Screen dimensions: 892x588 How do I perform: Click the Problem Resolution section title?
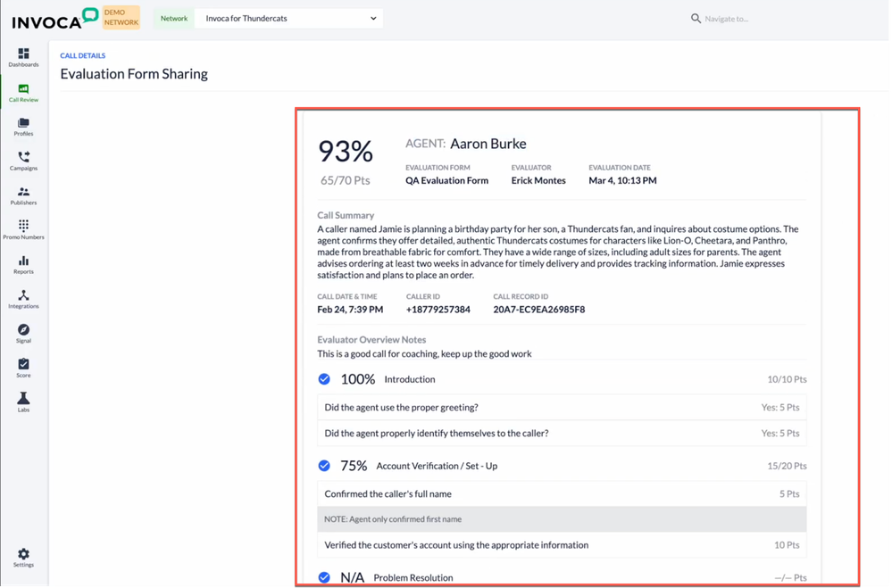[413, 578]
